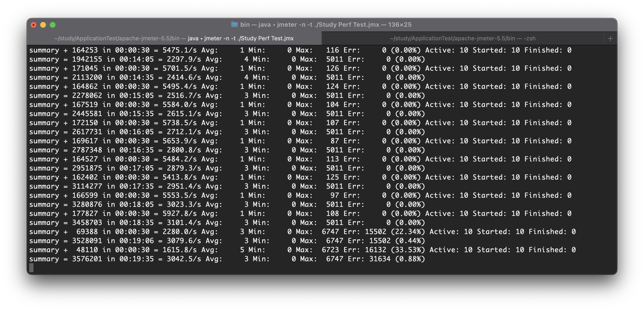The width and height of the screenshot is (644, 310).
Task: Close the terminal window with red button
Action: point(33,25)
